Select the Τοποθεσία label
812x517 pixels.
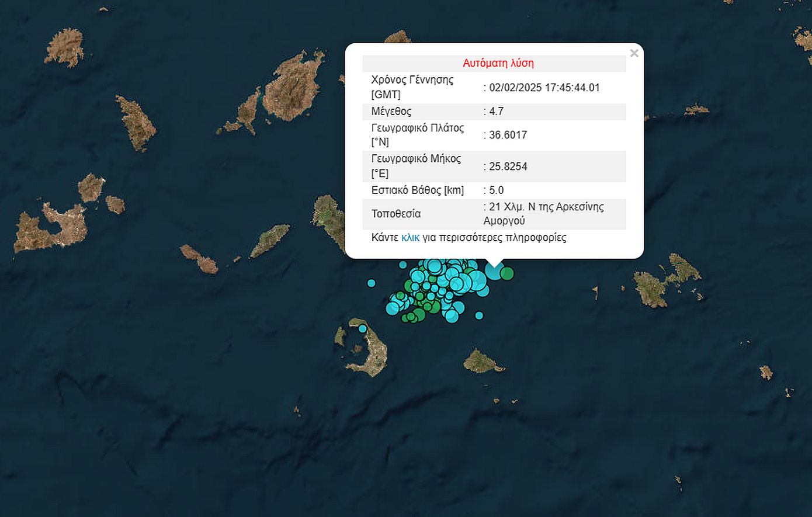pyautogui.click(x=396, y=214)
